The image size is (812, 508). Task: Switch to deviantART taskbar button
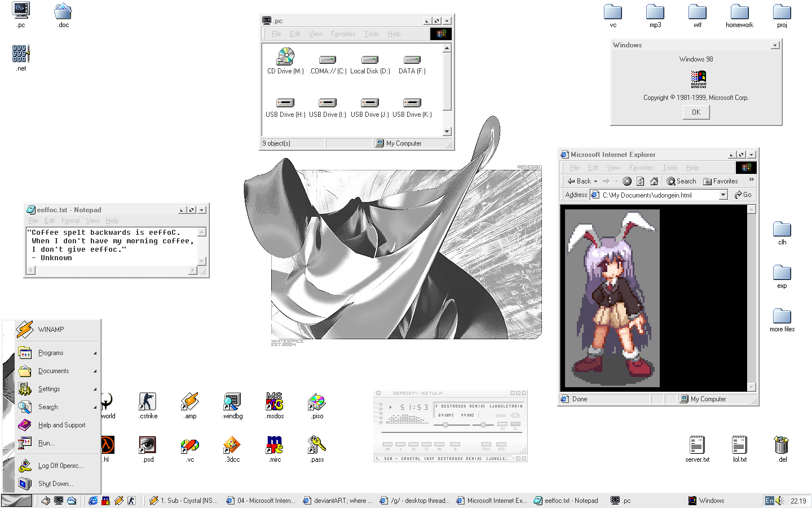338,501
